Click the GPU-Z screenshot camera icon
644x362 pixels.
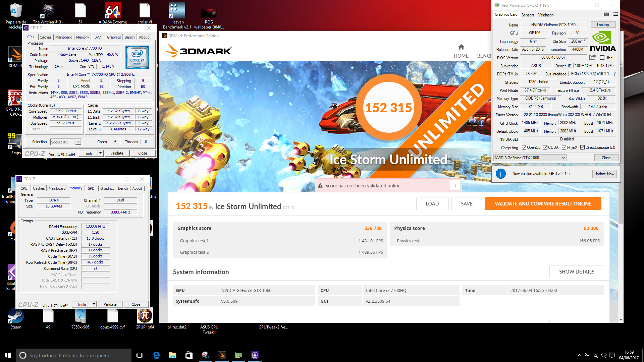coord(606,14)
